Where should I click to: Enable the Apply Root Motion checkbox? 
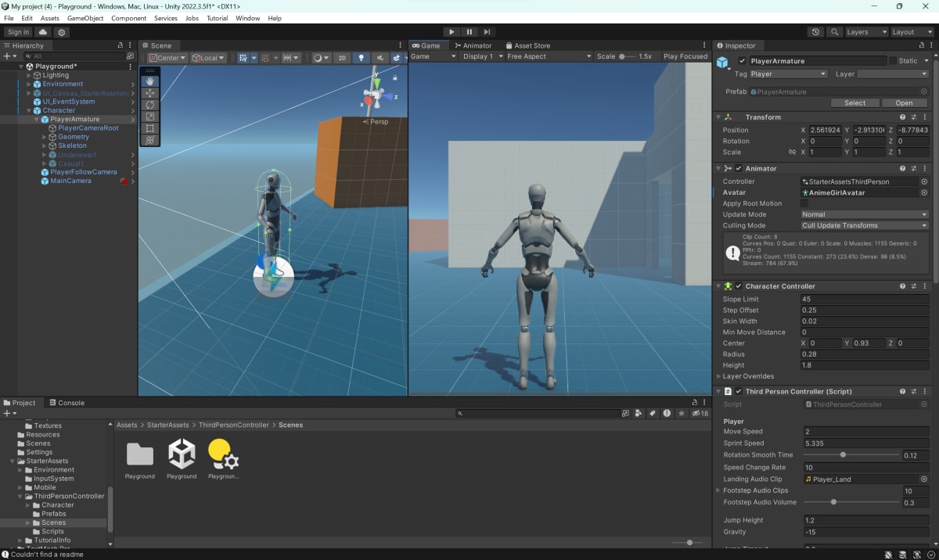(804, 203)
